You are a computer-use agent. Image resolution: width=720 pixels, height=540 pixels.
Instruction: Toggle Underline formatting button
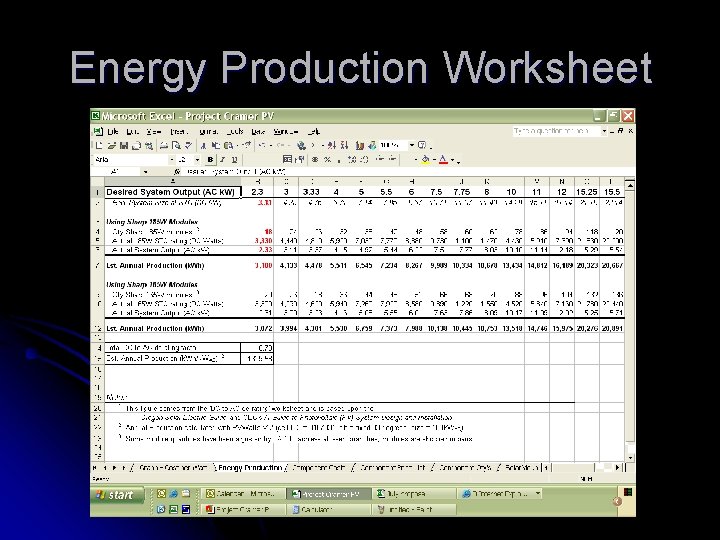[234, 159]
